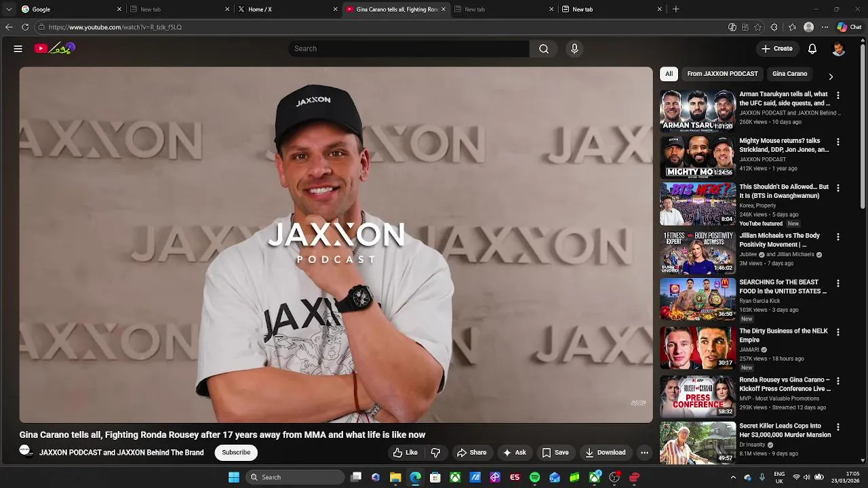This screenshot has height=488, width=868.
Task: Like the video
Action: coord(406,453)
